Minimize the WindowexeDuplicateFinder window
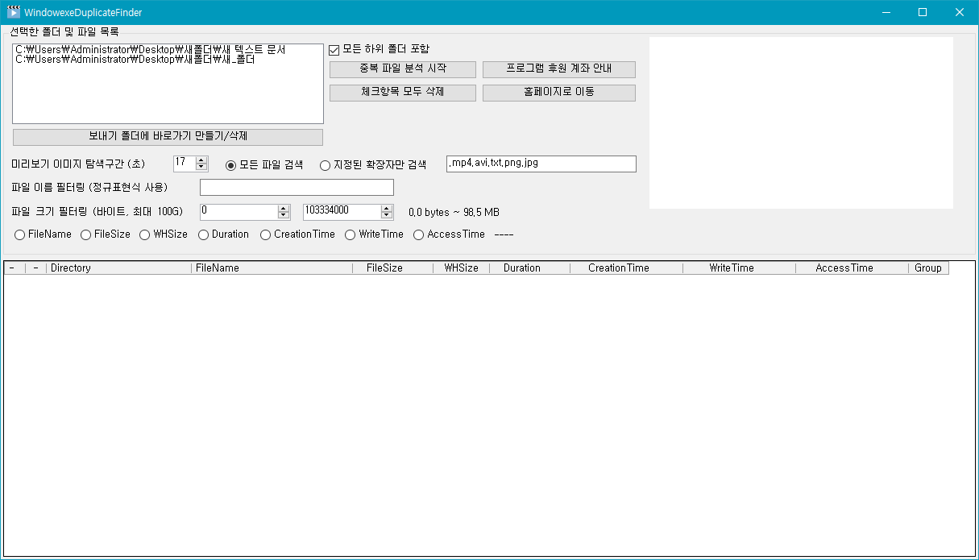Image resolution: width=979 pixels, height=560 pixels. coord(886,12)
